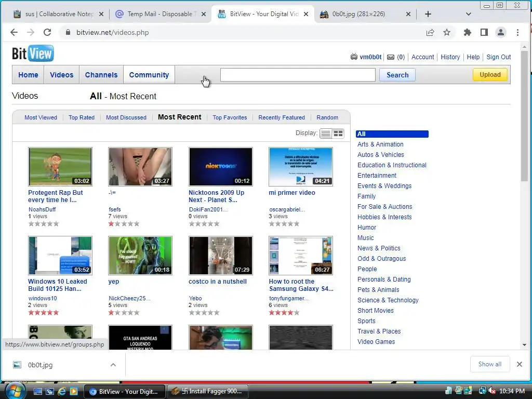This screenshot has width=532, height=399.
Task: Open the Account link
Action: [x=422, y=57]
